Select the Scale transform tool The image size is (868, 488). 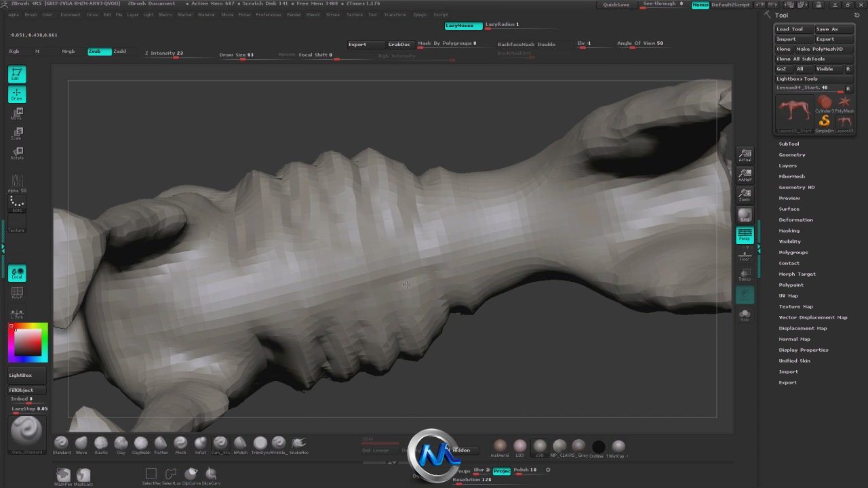click(17, 134)
